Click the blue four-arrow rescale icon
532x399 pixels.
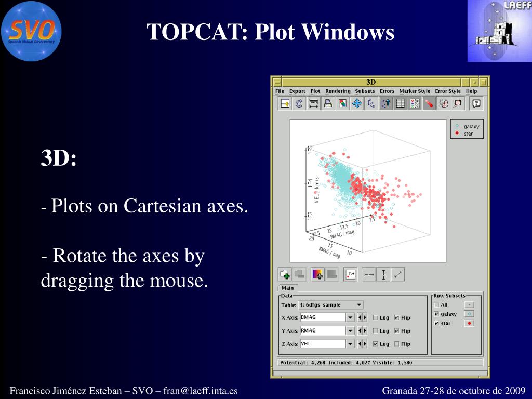[357, 103]
